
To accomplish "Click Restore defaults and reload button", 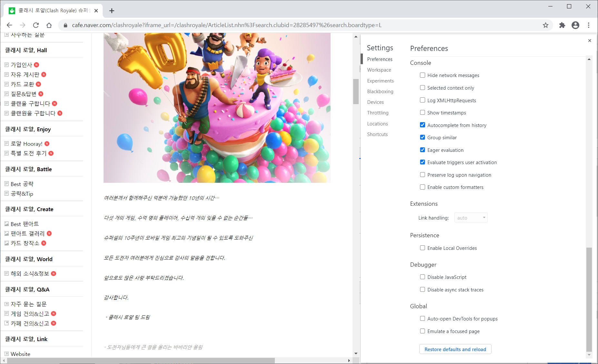I will pos(455,349).
